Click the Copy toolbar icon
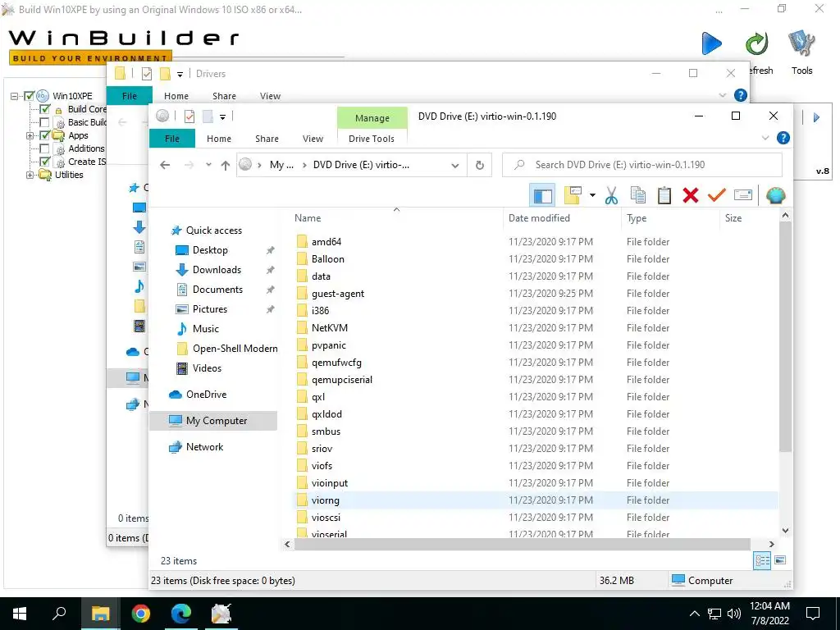 tap(637, 195)
